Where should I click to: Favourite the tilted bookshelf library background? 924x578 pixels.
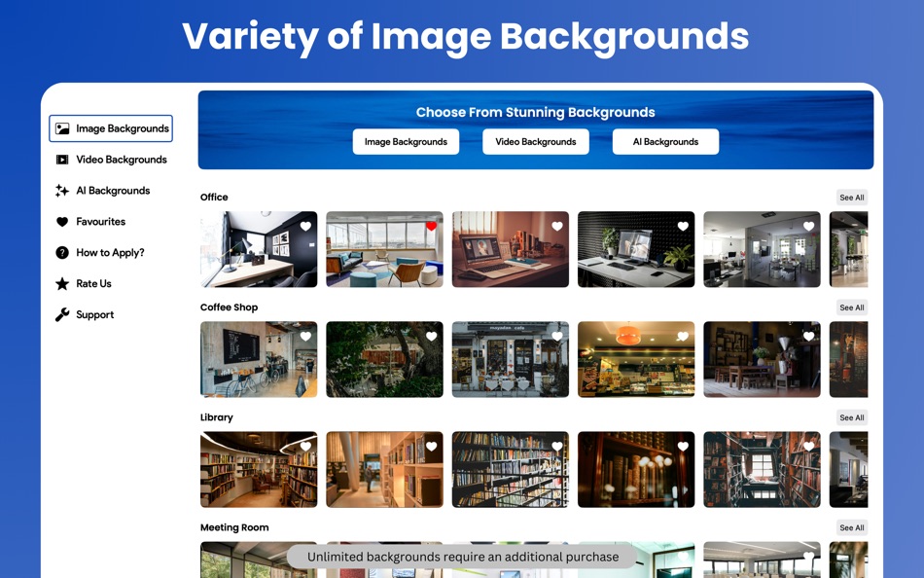(x=557, y=447)
